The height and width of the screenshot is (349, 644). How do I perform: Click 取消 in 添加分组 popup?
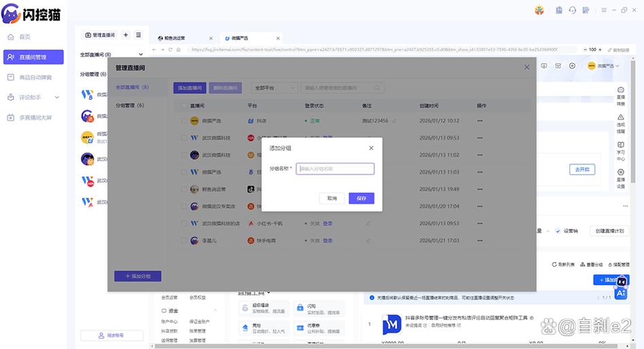point(332,198)
